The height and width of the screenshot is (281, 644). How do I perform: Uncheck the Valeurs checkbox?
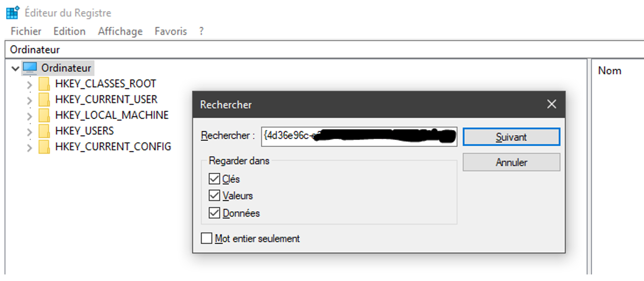click(214, 196)
